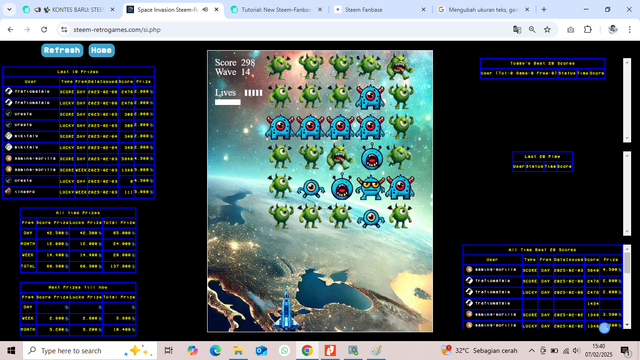Click the Refresh button on the page

click(x=62, y=50)
